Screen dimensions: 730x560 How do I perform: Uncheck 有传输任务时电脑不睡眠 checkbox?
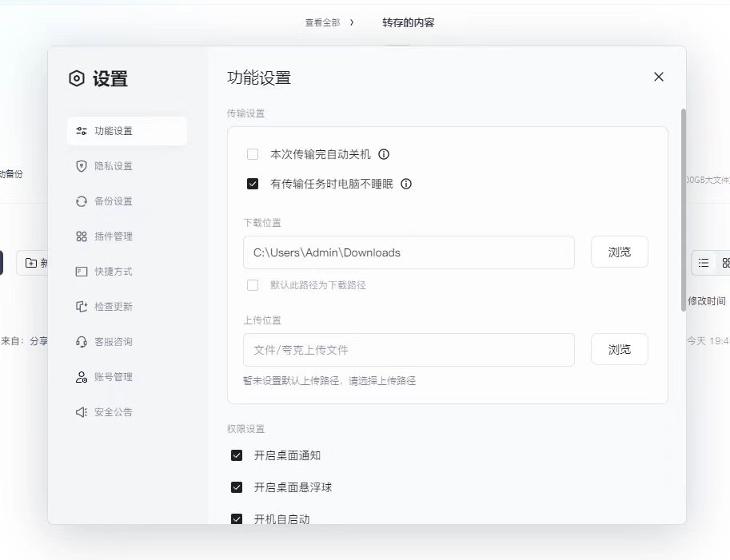(253, 184)
